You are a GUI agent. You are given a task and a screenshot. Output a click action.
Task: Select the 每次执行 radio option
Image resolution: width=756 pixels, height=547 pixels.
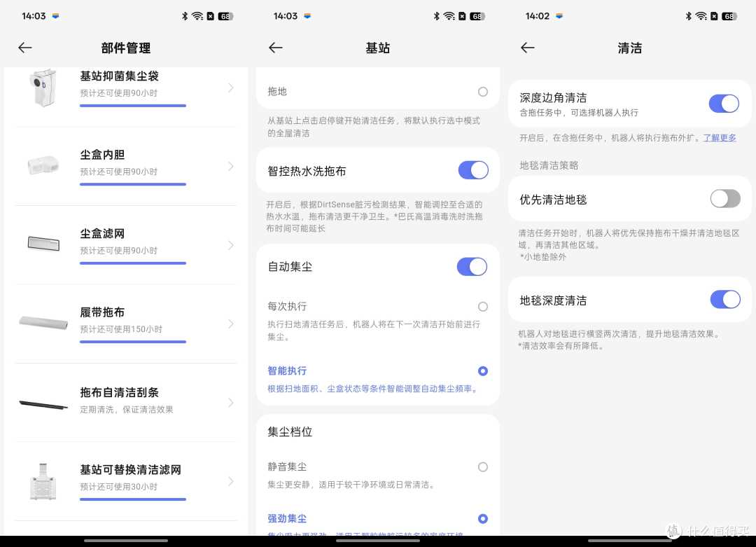tap(482, 306)
